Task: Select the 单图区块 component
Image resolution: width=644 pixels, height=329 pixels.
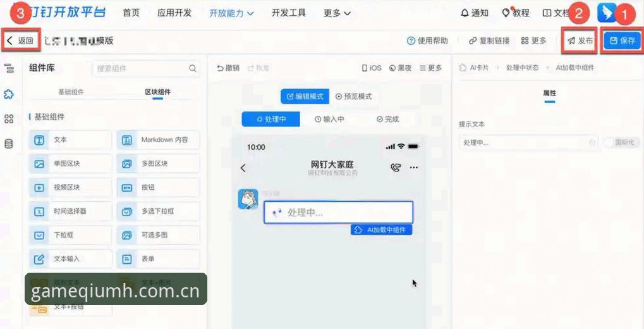Action: coord(70,164)
